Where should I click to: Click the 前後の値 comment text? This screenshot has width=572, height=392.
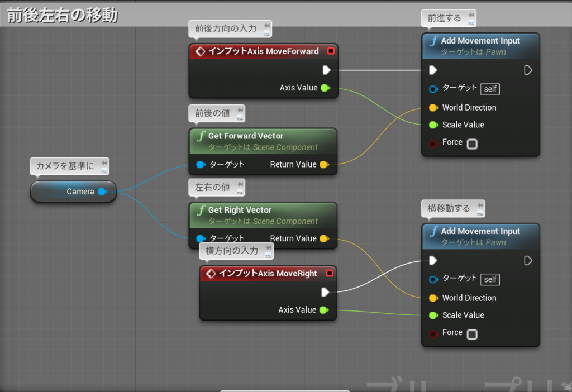tap(212, 113)
